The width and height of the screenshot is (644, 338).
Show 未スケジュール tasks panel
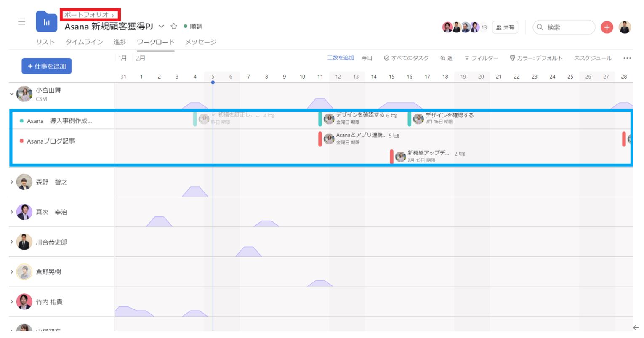593,58
